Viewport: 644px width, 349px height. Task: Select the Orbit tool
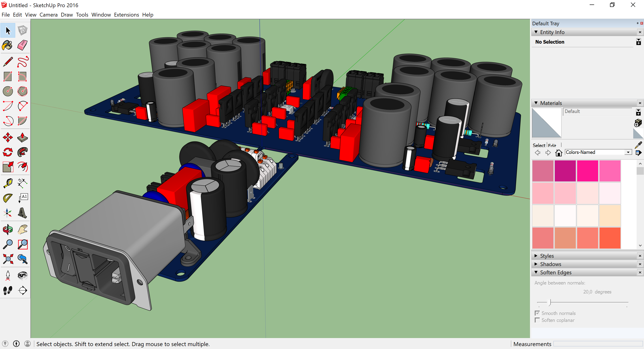[x=8, y=229]
